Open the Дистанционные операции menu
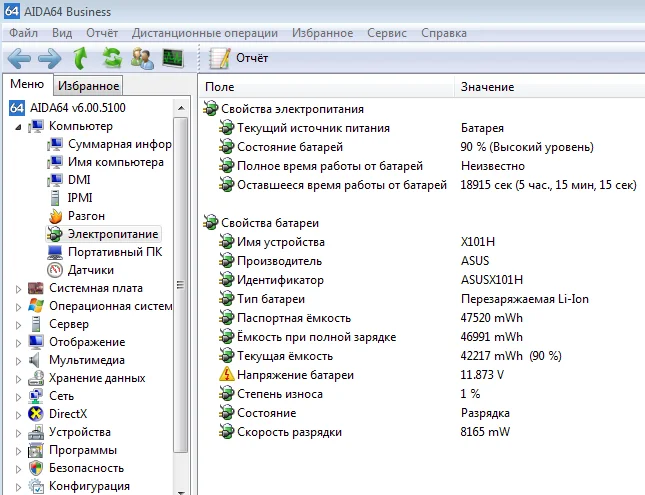The height and width of the screenshot is (495, 645). [205, 33]
